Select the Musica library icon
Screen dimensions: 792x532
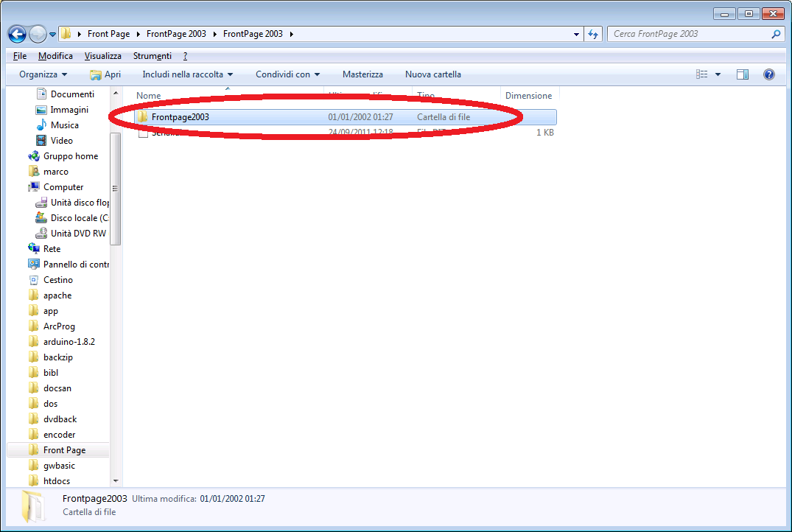click(42, 125)
